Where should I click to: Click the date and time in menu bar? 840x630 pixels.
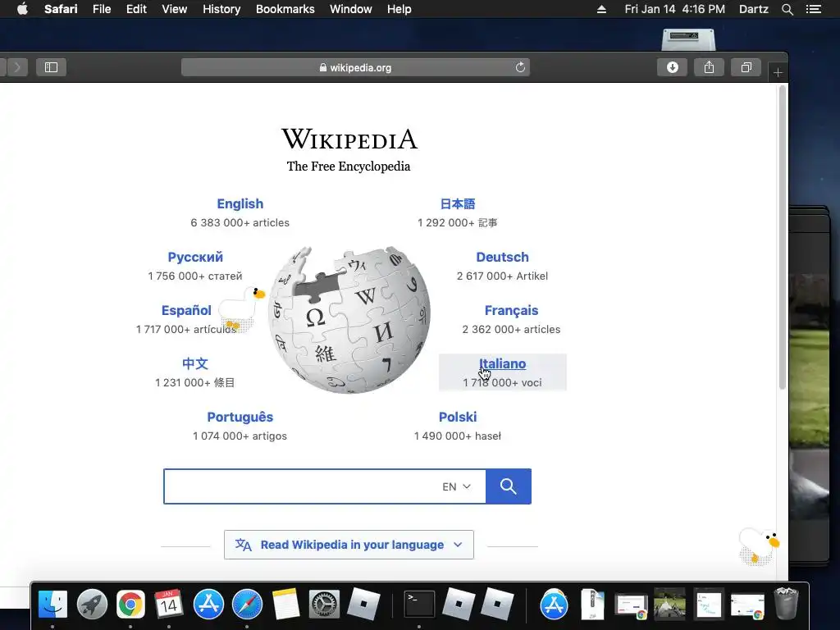click(674, 9)
